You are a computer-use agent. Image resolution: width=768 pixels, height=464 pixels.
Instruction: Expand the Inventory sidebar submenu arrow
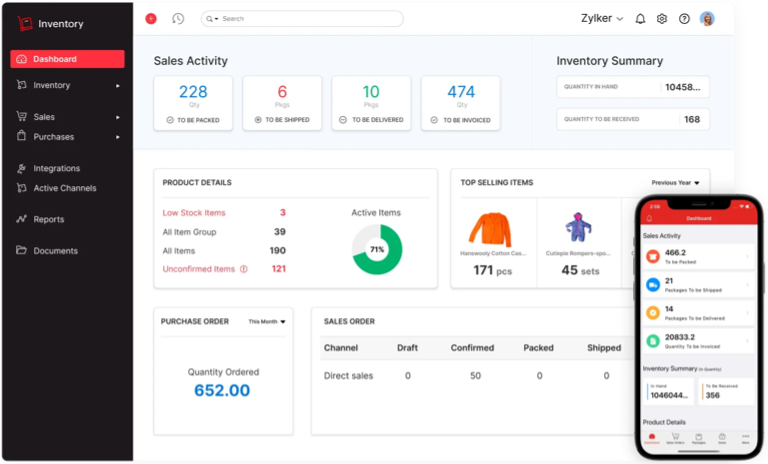[x=118, y=86]
